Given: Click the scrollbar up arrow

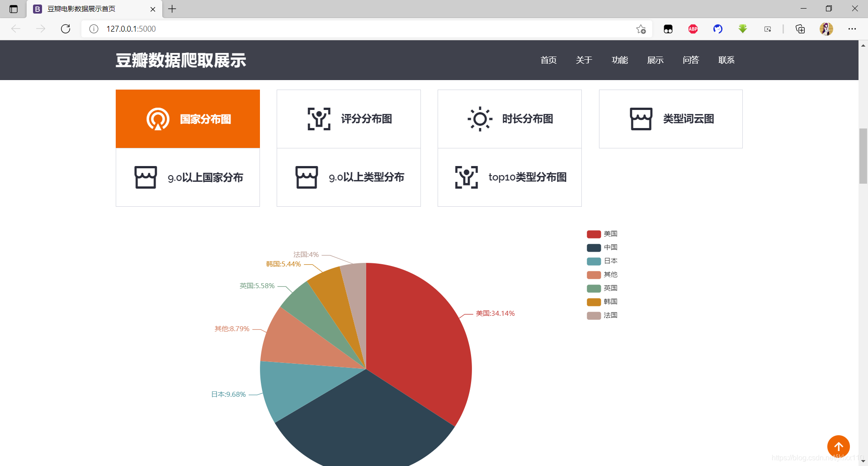Looking at the screenshot, I should pyautogui.click(x=863, y=45).
